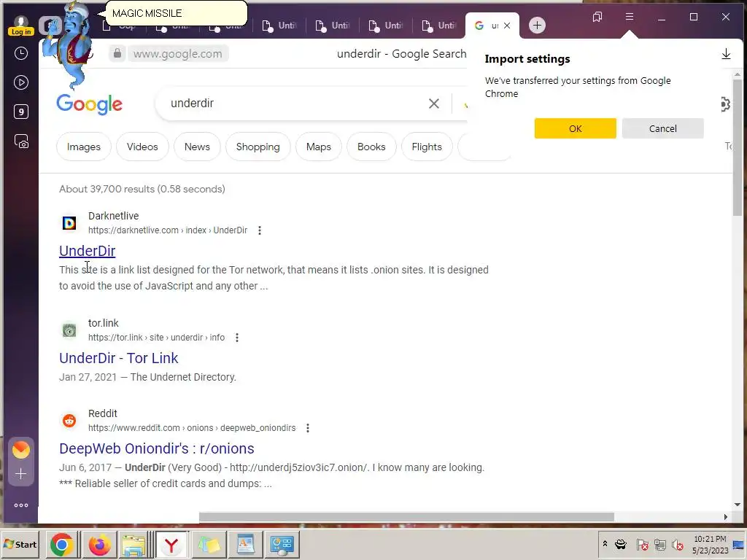Click the tor.link favicon
The width and height of the screenshot is (747, 560).
pyautogui.click(x=69, y=330)
